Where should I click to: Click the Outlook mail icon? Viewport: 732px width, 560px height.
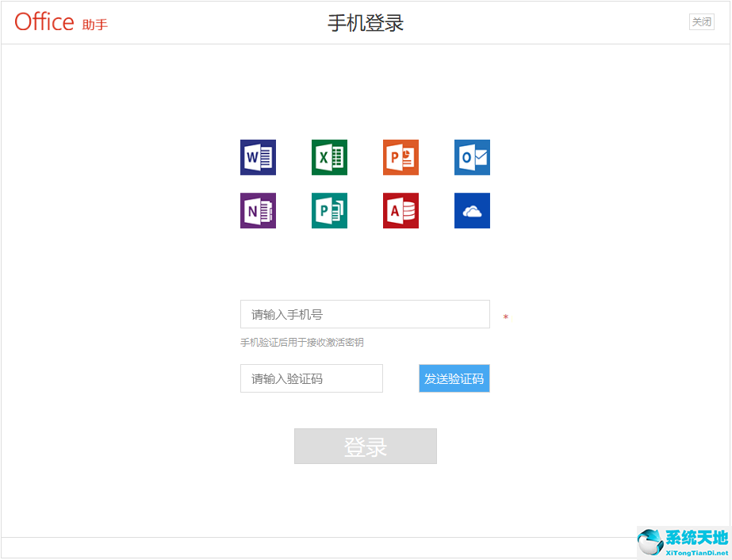472,157
